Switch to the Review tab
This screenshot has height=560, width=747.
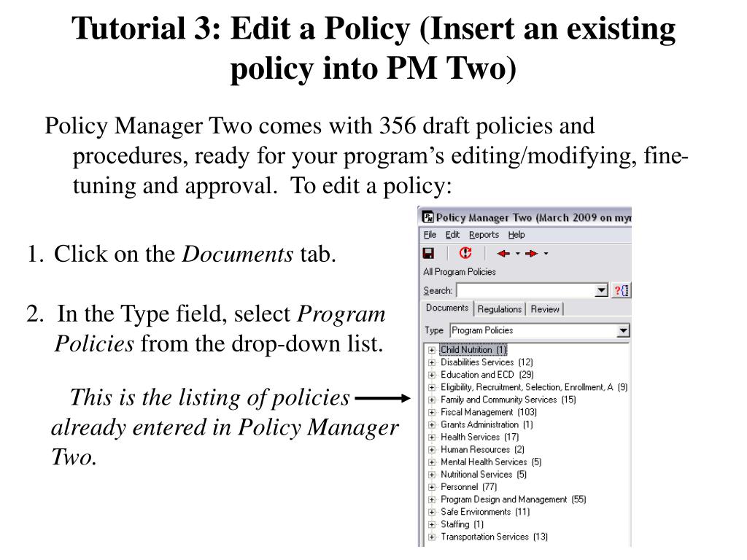point(544,309)
